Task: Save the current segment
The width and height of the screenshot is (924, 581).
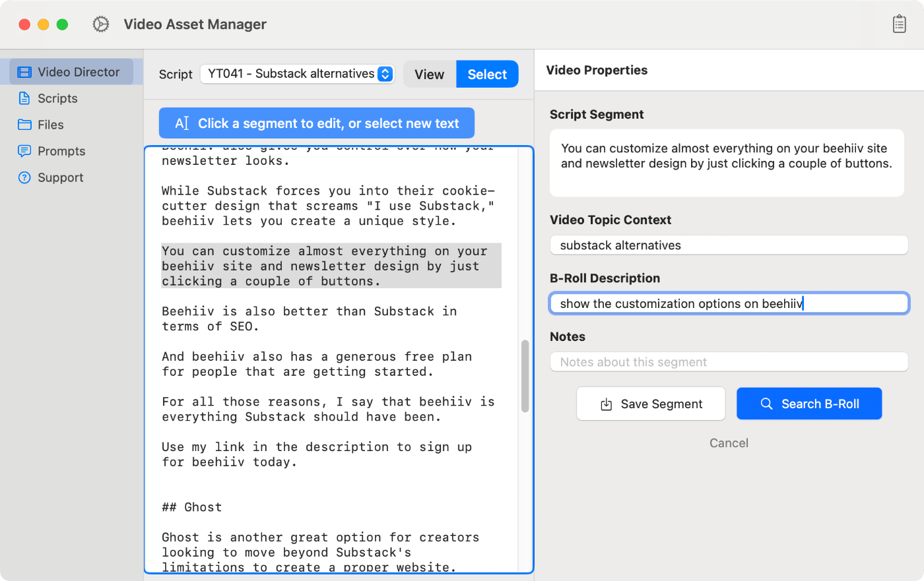Action: (650, 403)
